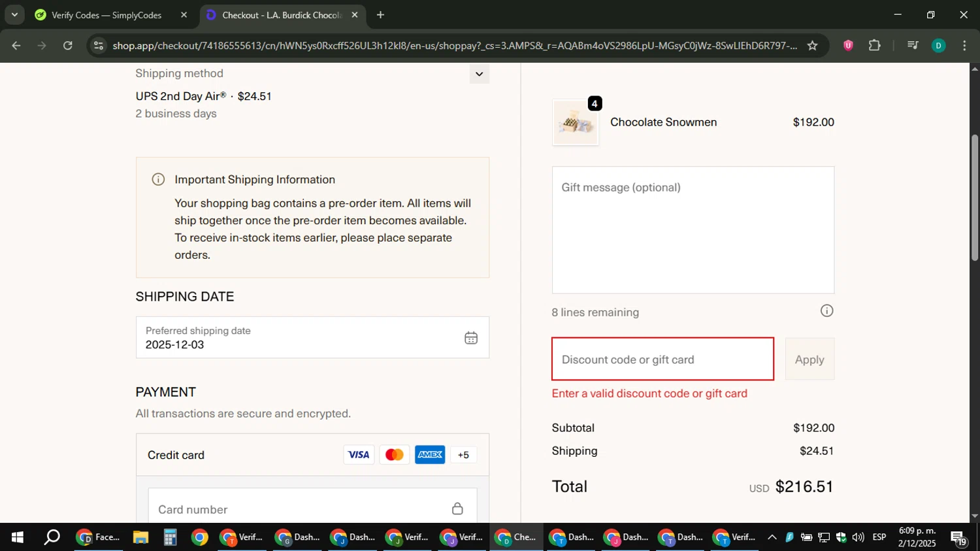Open the Extensions puzzle icon

tap(874, 45)
